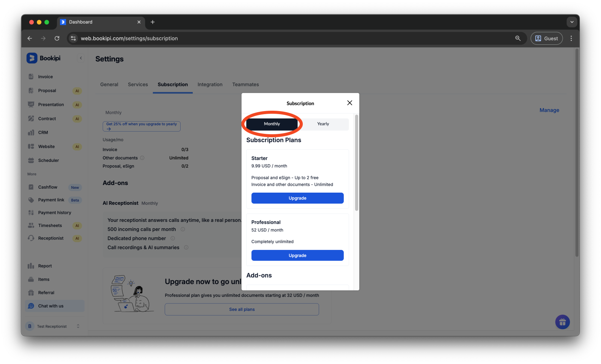Click the Contract sidebar icon

pos(31,119)
